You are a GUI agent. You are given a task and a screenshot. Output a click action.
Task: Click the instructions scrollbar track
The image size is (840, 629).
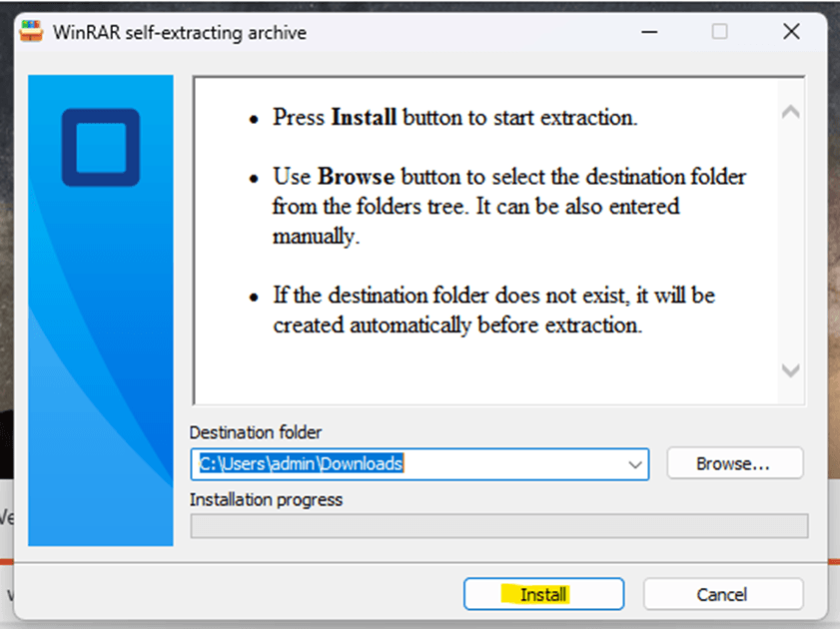(x=790, y=240)
